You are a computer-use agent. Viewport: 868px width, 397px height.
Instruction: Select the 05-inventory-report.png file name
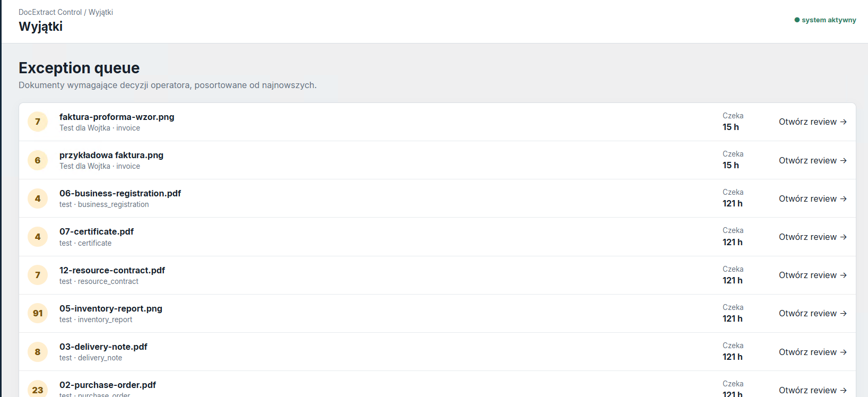[111, 308]
